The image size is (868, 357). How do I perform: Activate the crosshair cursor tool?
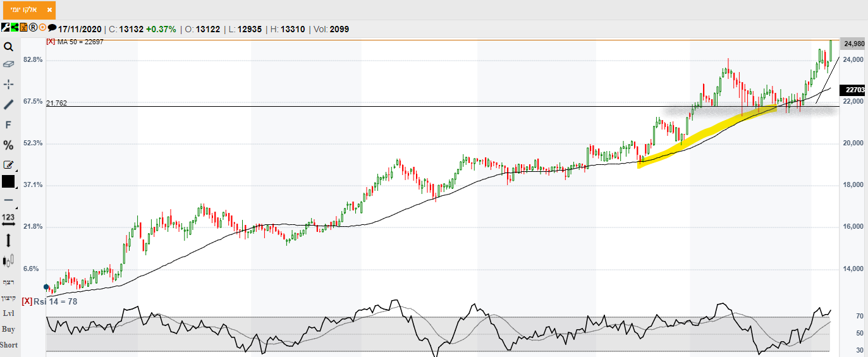coord(8,84)
